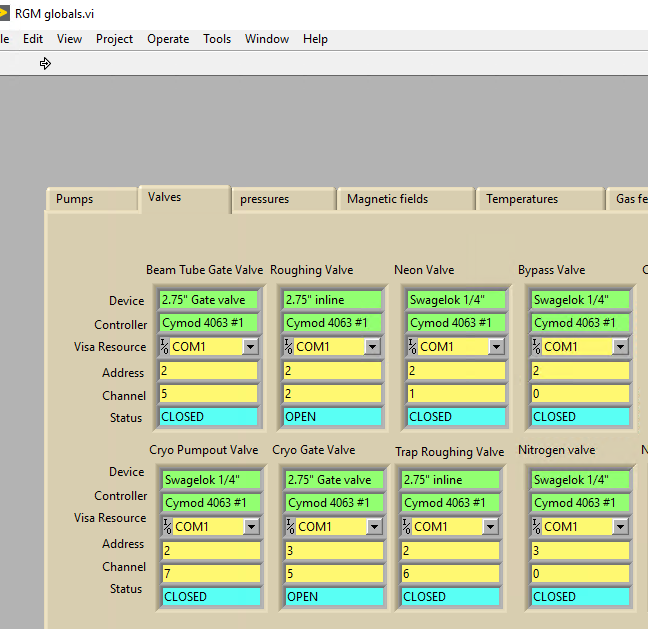Screen dimensions: 648x629
Task: Expand Beam Tube Gate Valve COM1 dropdown
Action: (250, 347)
